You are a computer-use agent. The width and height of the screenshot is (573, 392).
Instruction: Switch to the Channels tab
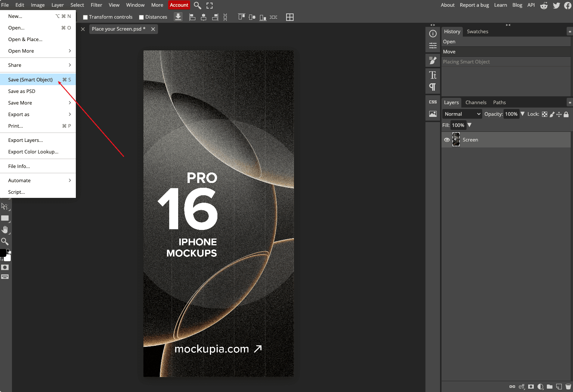476,102
